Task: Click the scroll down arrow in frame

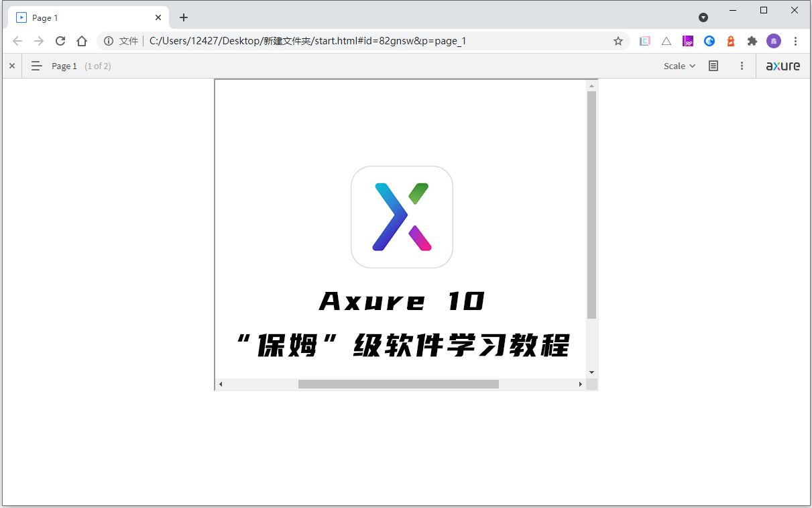Action: [x=591, y=372]
